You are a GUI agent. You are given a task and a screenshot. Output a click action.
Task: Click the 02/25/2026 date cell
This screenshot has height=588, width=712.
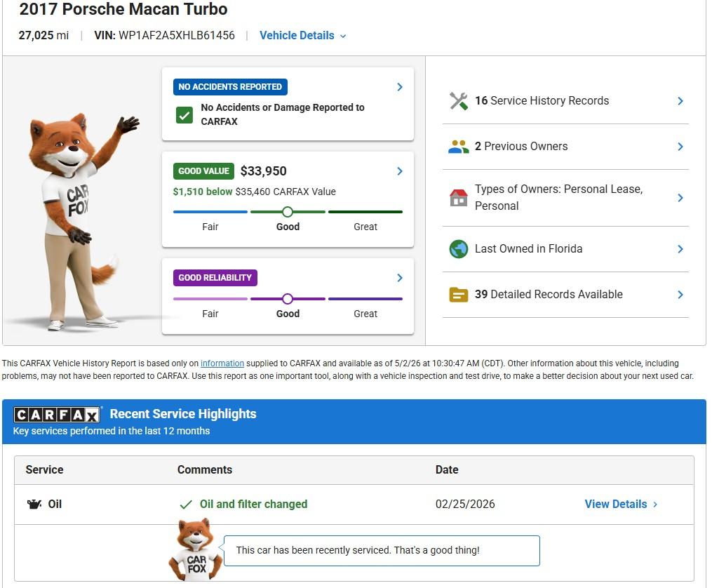pos(465,504)
